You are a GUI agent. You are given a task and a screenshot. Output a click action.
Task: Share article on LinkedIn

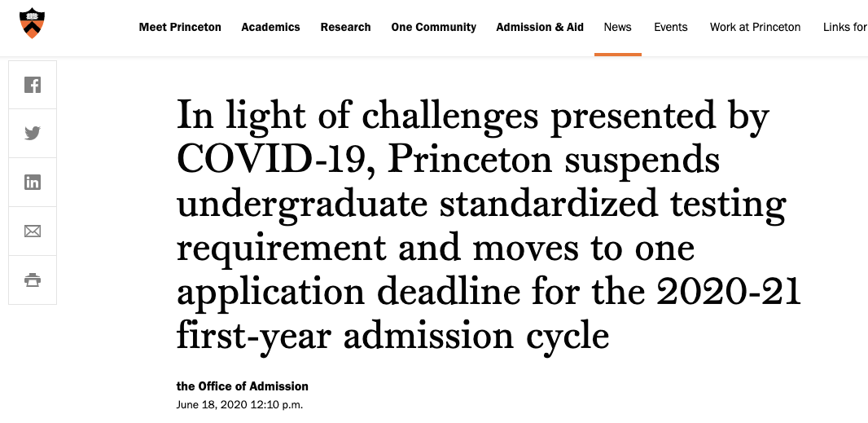point(33,183)
